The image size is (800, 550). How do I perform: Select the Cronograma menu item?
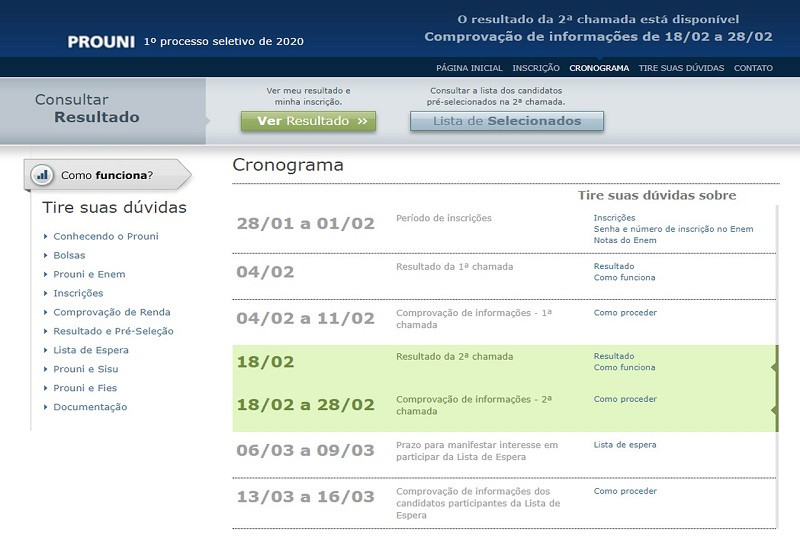[x=598, y=68]
